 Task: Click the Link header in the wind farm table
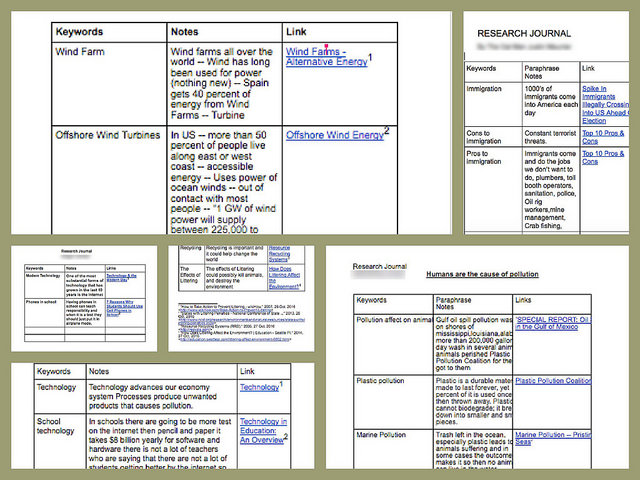pyautogui.click(x=340, y=32)
